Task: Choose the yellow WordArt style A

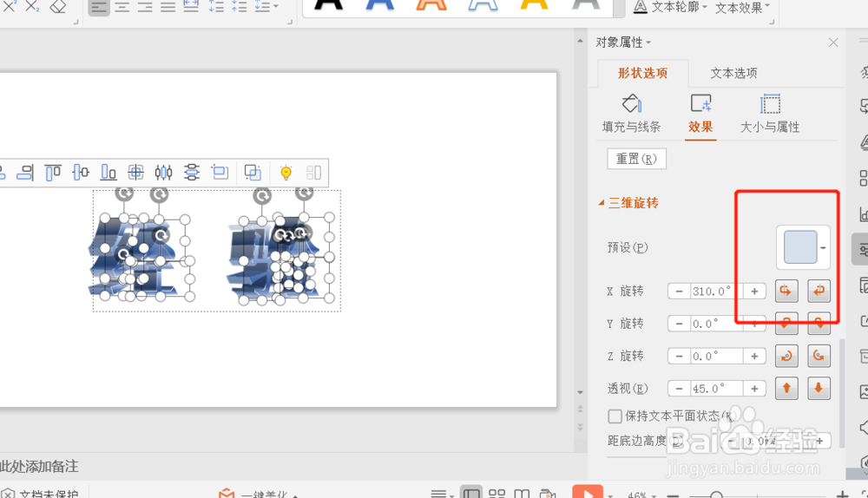Action: click(x=534, y=5)
